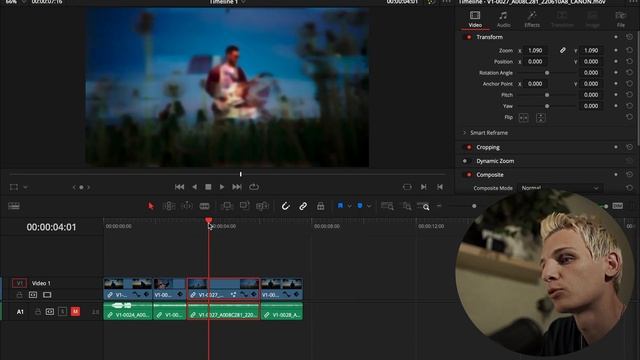640x360 pixels.
Task: Reset the Rotation Angle value
Action: [629, 73]
